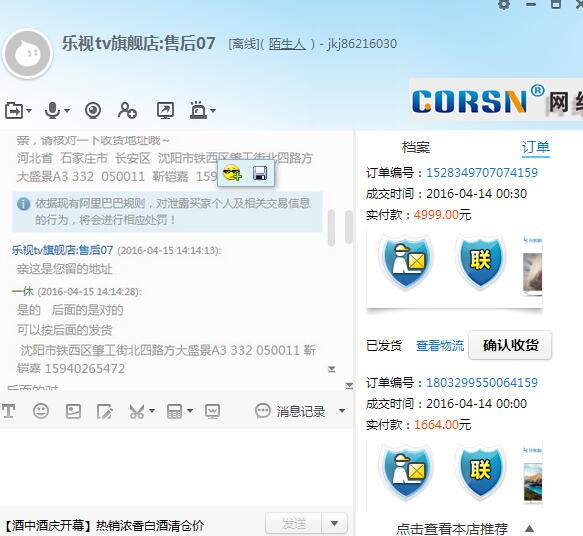Click courier shield icon in 4999.00元 order
This screenshot has width=583, height=536.
(406, 262)
